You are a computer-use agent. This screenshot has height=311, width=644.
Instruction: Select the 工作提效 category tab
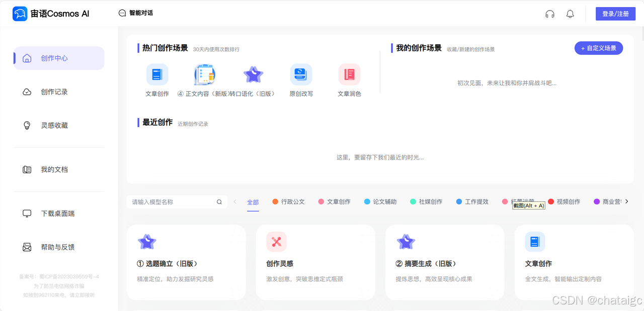472,201
